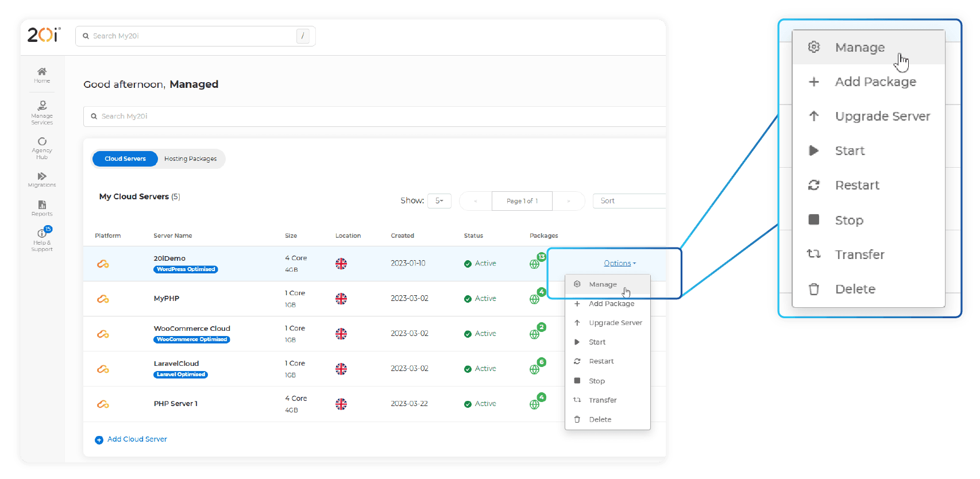This screenshot has width=980, height=479.
Task: Choose Upgrade Server in the Options dropdown
Action: 608,323
